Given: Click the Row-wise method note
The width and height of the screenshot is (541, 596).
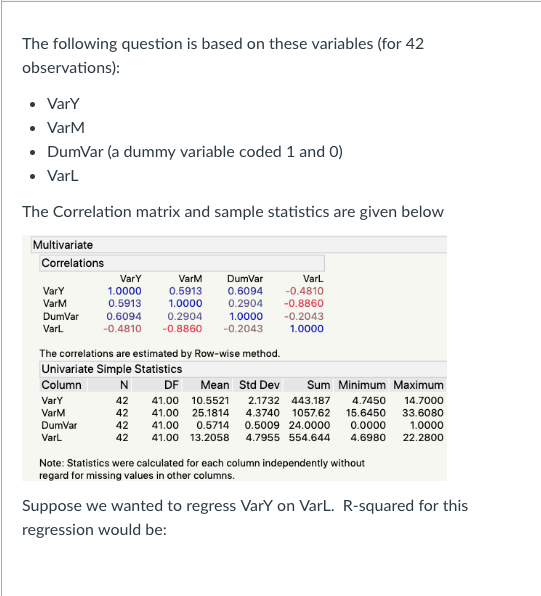Looking at the screenshot, I should pyautogui.click(x=160, y=353).
